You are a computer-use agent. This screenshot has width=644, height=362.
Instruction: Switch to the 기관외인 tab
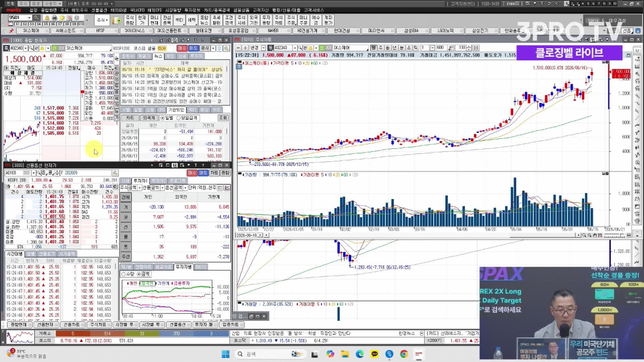[x=176, y=110]
